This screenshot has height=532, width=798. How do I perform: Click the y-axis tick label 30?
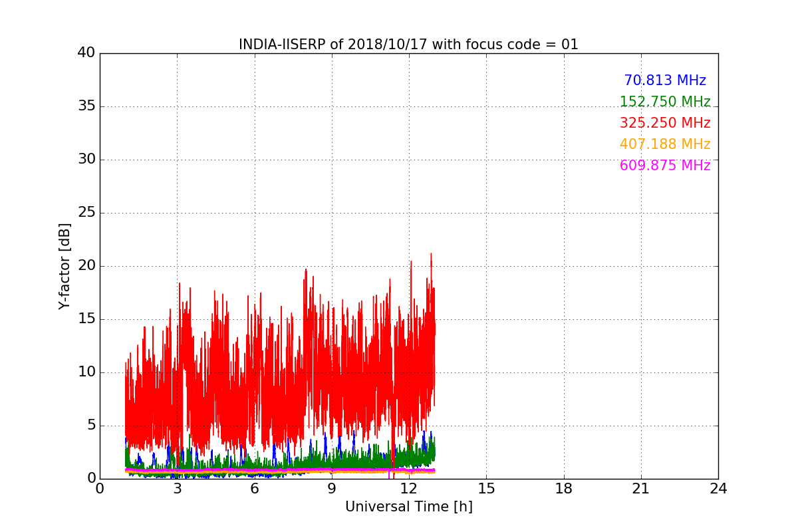[x=86, y=160]
